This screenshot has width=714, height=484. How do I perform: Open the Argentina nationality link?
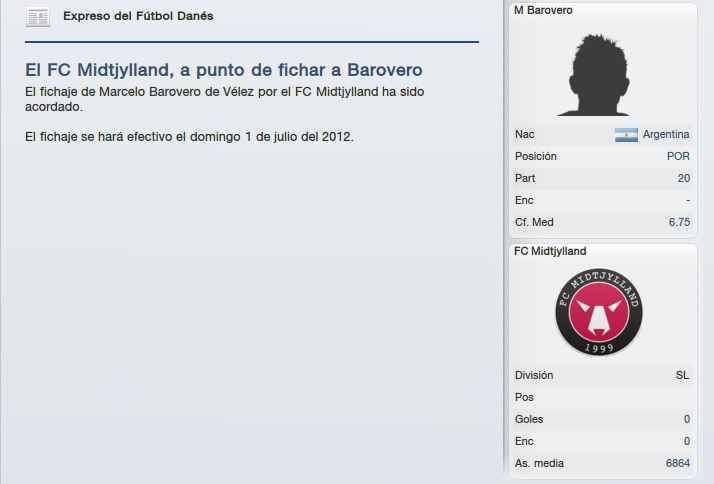[x=666, y=134]
